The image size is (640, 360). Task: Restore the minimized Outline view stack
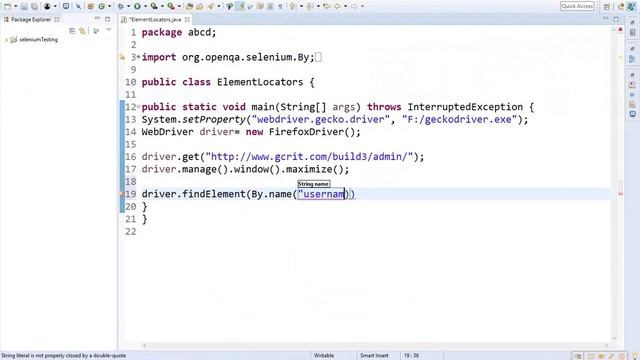click(632, 49)
